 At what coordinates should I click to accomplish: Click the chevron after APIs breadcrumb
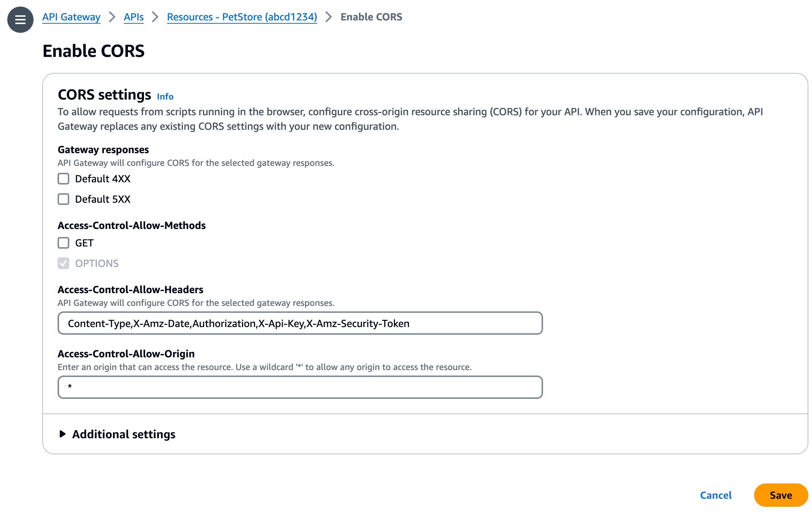pyautogui.click(x=155, y=17)
